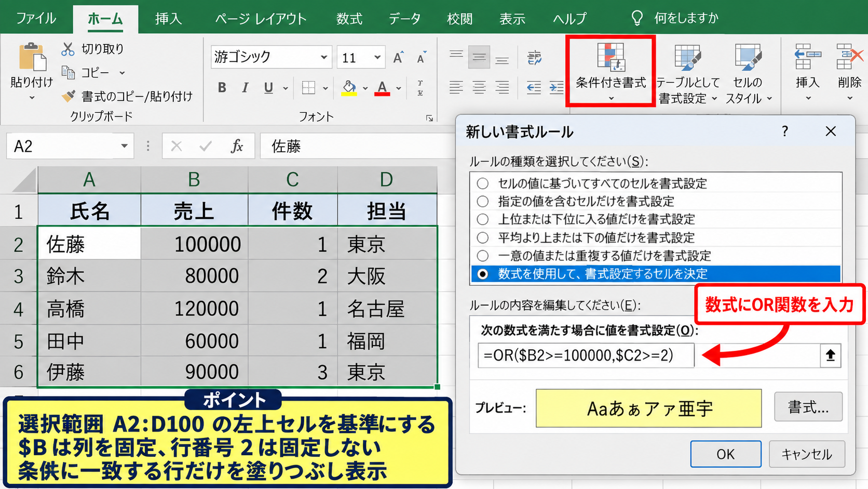Decrease font size with the smaller A

(422, 58)
